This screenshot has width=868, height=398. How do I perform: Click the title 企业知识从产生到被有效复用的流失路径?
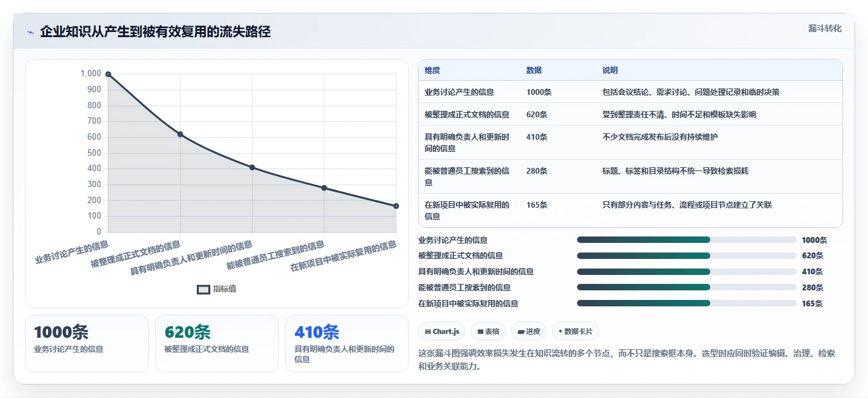pyautogui.click(x=155, y=31)
